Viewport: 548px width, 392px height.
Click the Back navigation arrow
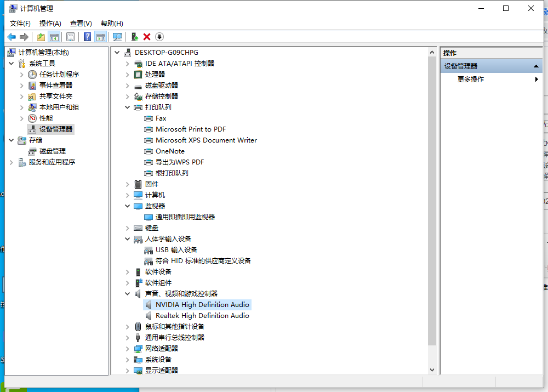(12, 37)
